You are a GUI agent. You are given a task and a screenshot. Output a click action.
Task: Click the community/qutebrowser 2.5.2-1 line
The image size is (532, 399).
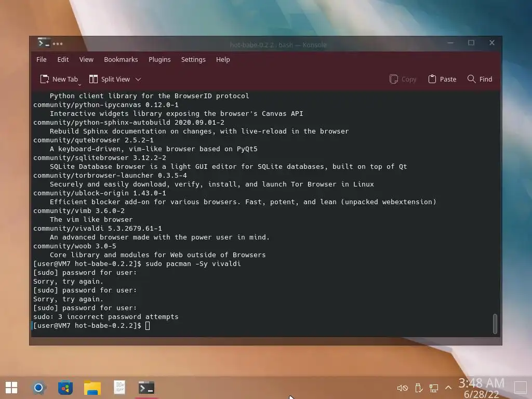click(x=94, y=140)
